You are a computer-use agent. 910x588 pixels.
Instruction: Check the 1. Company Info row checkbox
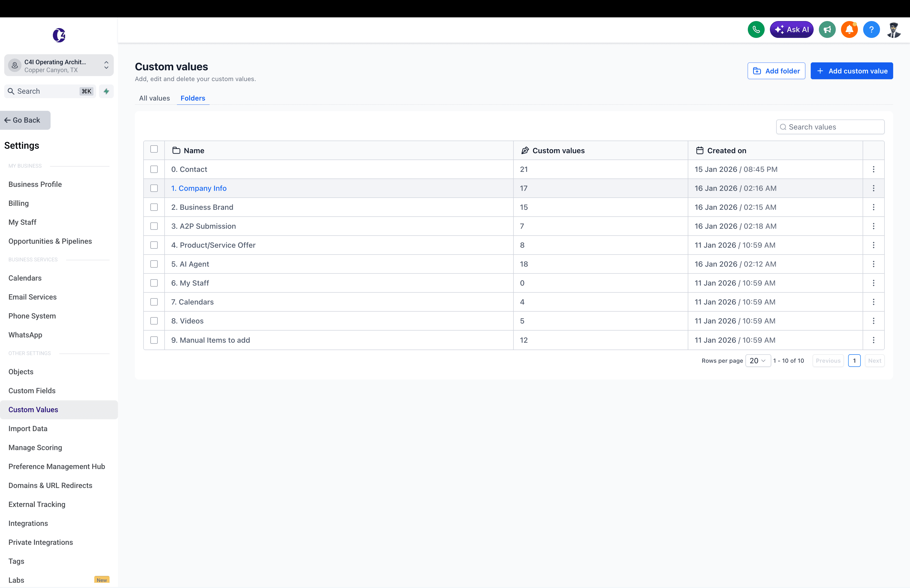(x=154, y=188)
